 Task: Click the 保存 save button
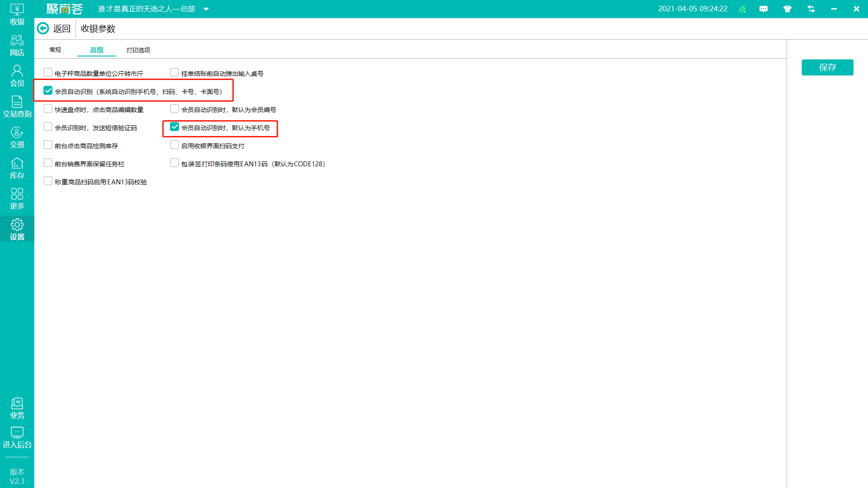[x=827, y=67]
